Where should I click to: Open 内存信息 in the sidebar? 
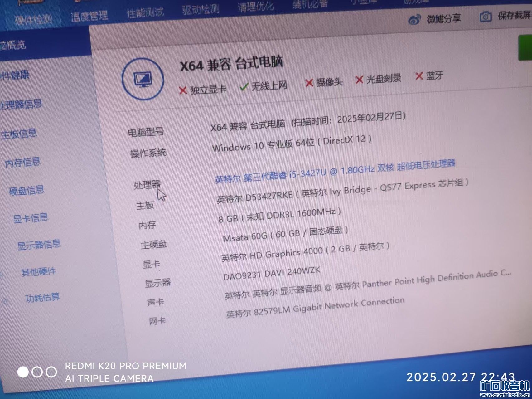[x=22, y=162]
